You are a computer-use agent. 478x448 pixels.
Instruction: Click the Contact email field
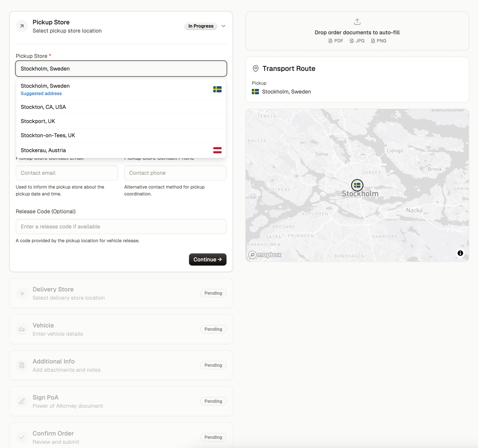pos(67,173)
